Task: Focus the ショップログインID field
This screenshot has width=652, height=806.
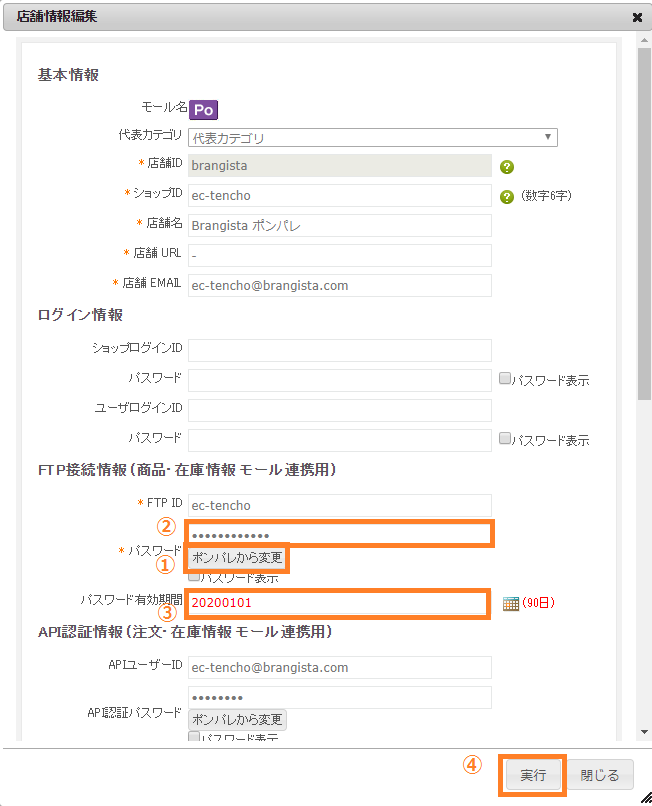Action: pos(340,350)
